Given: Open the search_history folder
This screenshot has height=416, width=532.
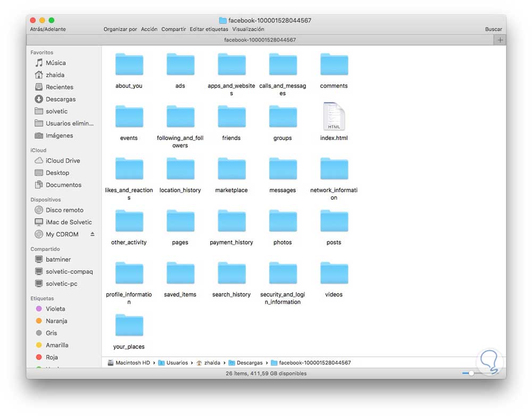Looking at the screenshot, I should pyautogui.click(x=231, y=273).
